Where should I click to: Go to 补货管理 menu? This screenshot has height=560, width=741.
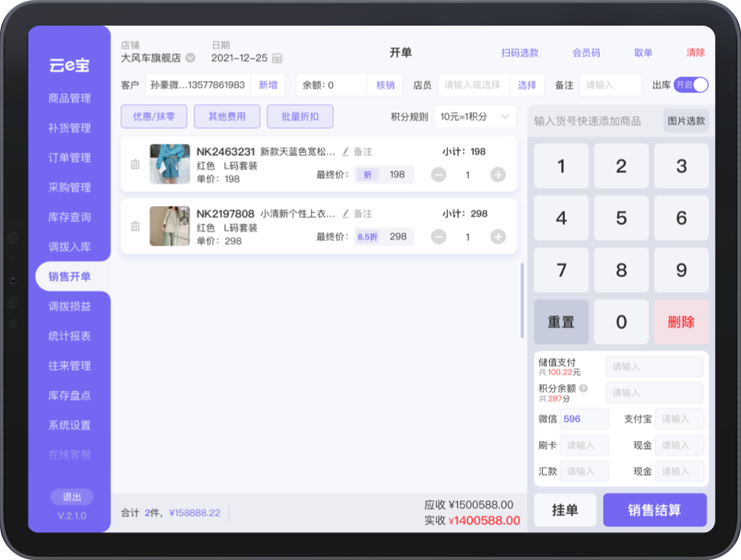[70, 128]
